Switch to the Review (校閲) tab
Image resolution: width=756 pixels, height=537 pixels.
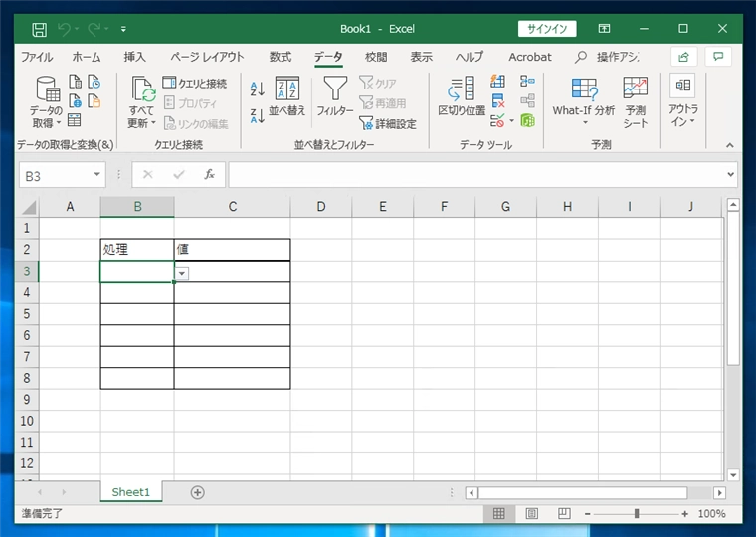[x=376, y=57]
